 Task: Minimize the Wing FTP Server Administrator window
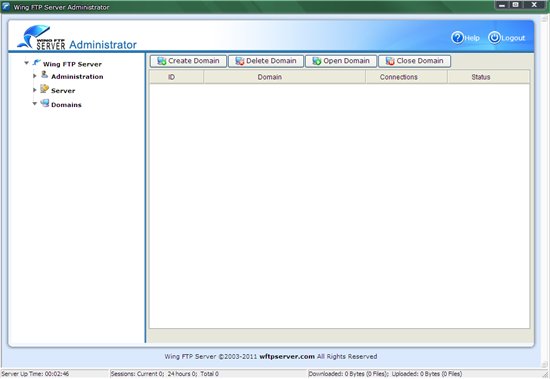pos(502,5)
